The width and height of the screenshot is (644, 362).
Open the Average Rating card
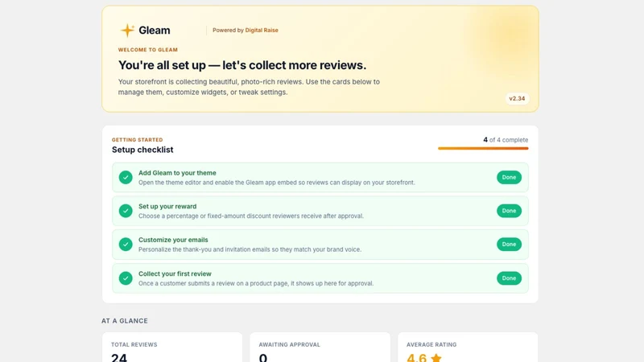pyautogui.click(x=468, y=348)
